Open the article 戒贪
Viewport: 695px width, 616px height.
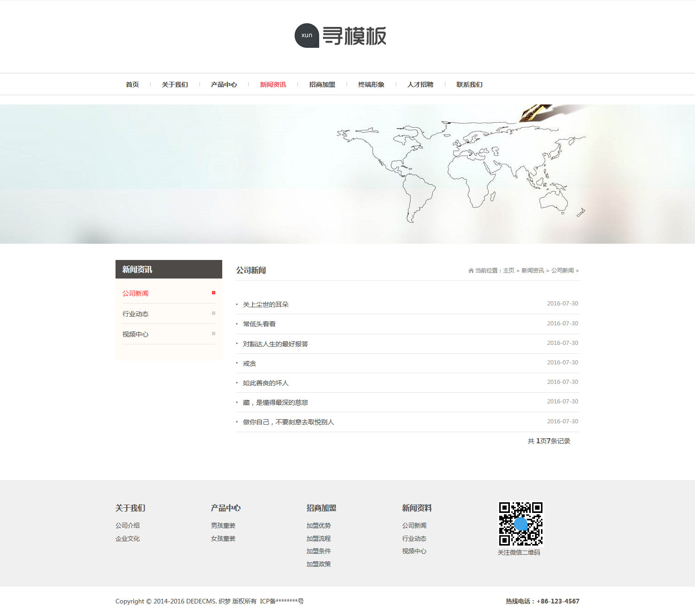tap(250, 363)
